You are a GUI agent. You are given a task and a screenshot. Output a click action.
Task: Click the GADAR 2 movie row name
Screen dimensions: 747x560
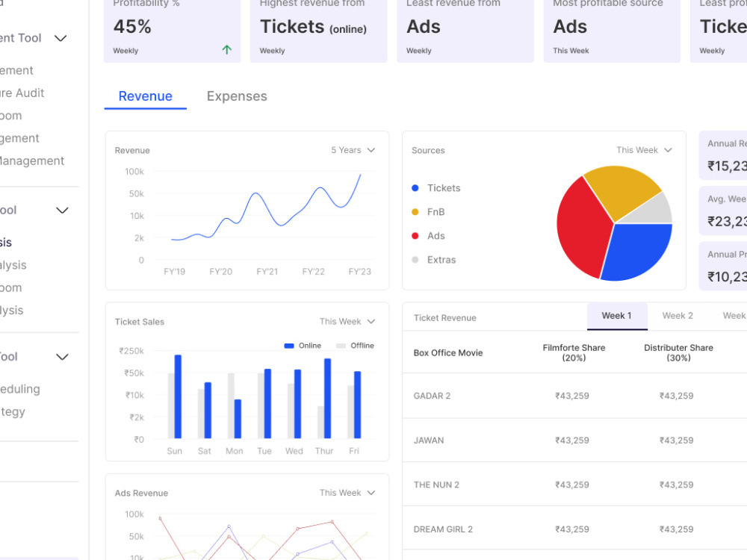(432, 396)
